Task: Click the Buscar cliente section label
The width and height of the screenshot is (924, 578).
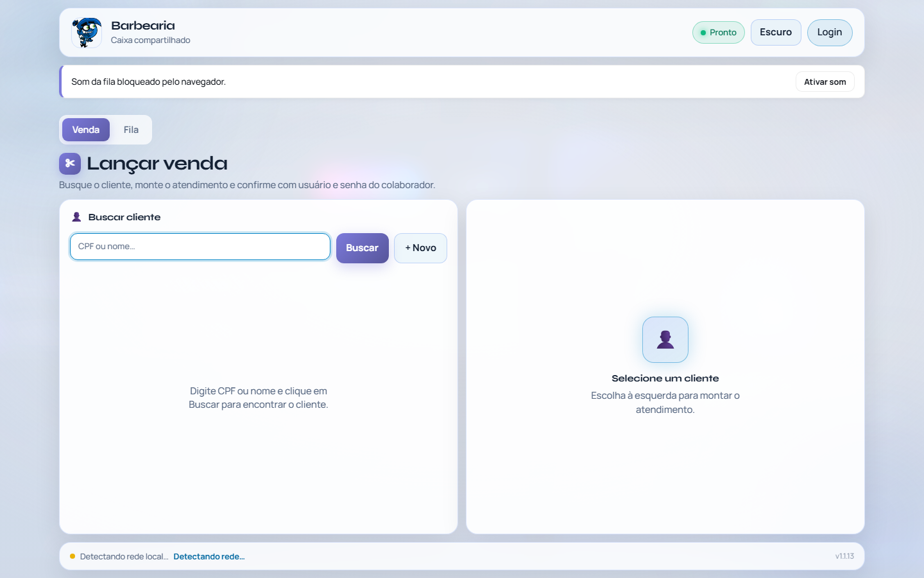Action: coord(124,217)
